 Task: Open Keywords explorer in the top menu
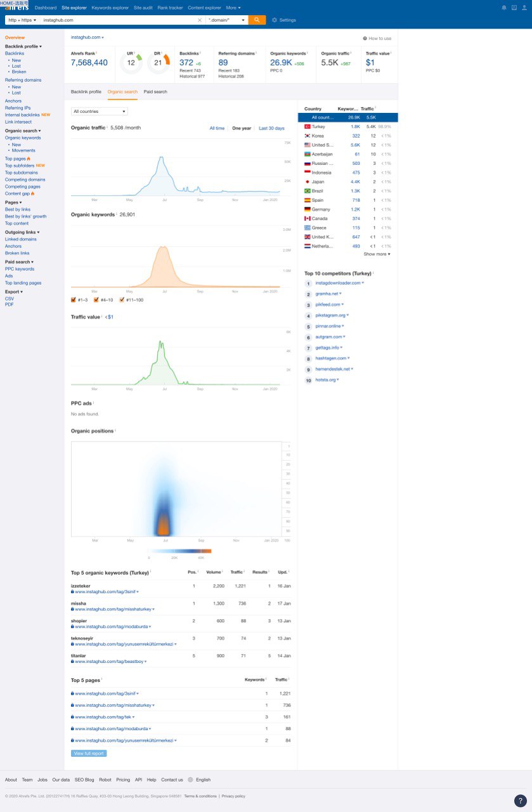(110, 8)
